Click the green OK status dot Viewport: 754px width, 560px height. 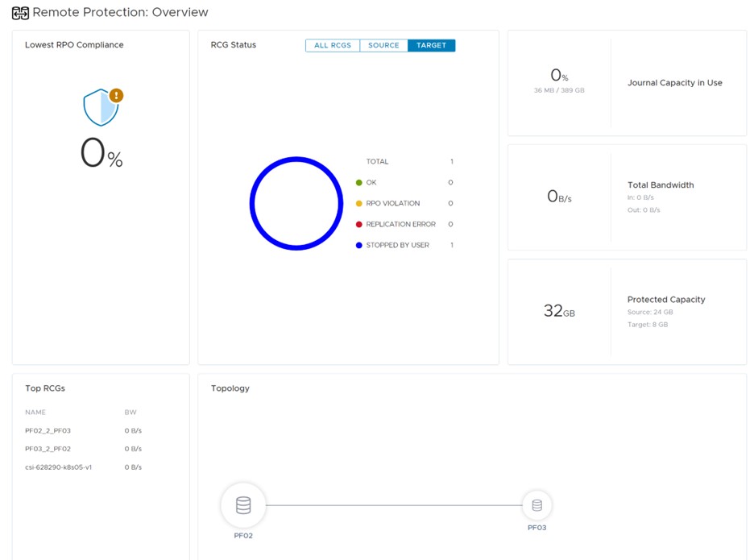pyautogui.click(x=359, y=183)
